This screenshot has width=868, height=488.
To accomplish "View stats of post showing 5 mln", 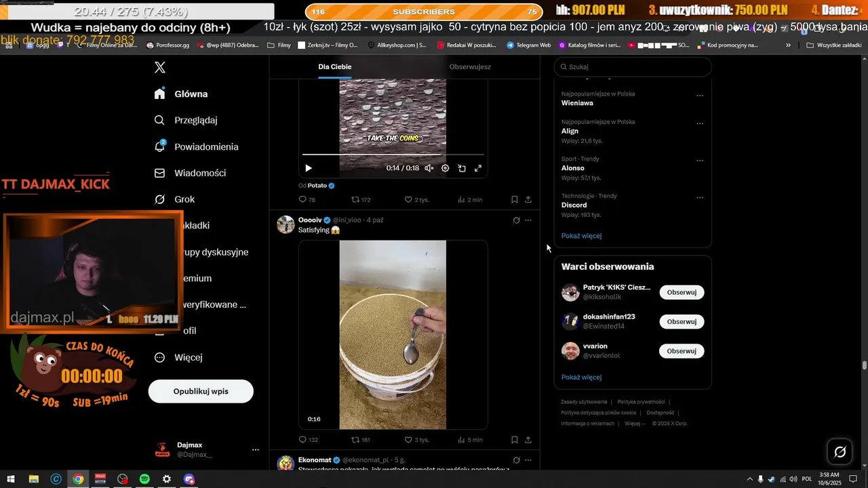I will click(470, 440).
